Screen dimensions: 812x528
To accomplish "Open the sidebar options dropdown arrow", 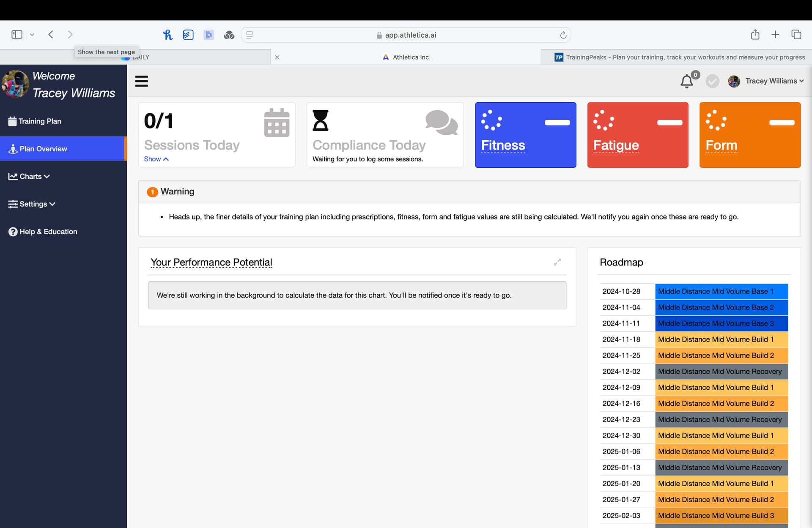I will tap(32, 35).
